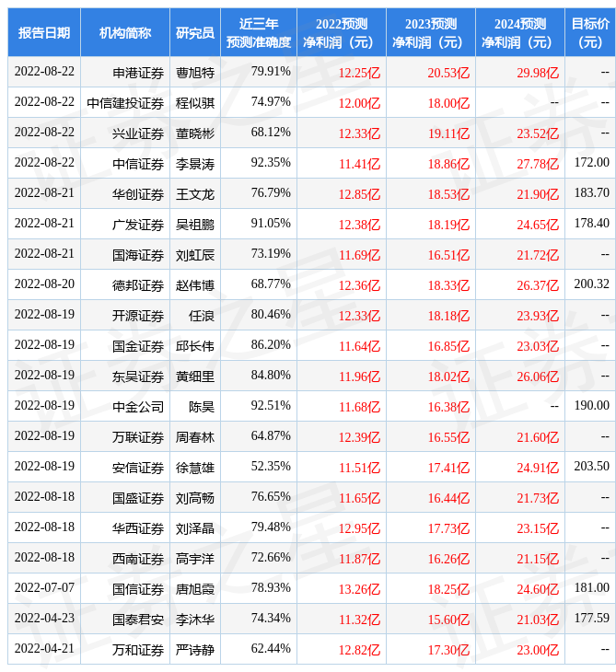Screen dimensions: 616x672
Task: Select the 国信证券 institution cell
Action: click(124, 589)
